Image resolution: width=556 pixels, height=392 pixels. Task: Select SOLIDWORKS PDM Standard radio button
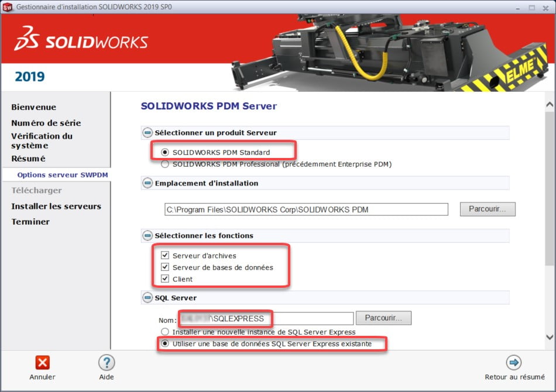tap(165, 152)
